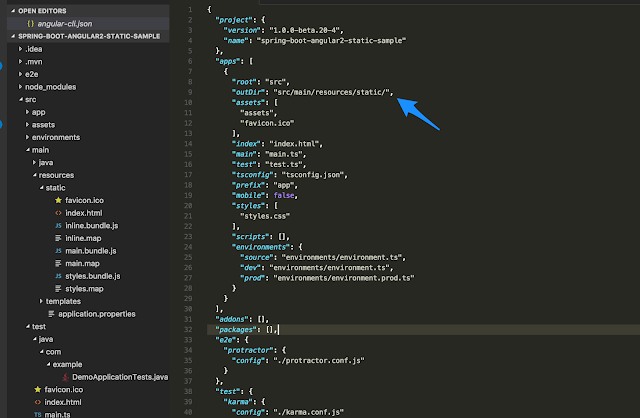Collapse the test folder
640x418 pixels.
tap(27, 327)
